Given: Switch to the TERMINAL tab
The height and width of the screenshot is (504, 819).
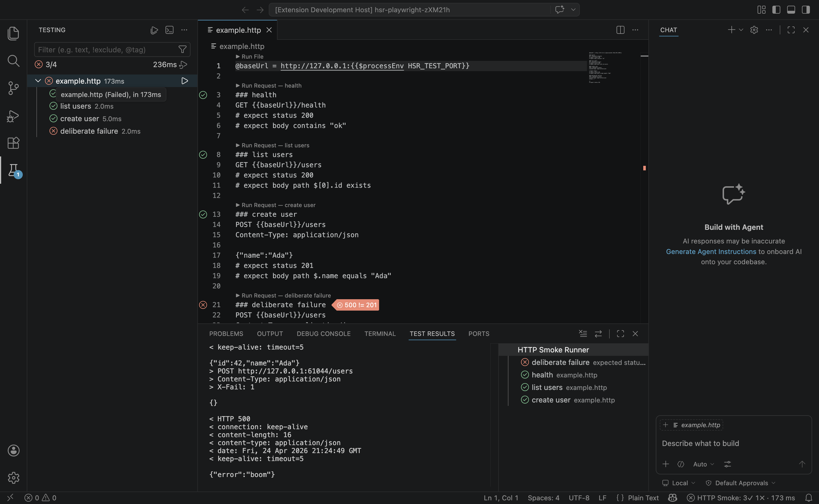Looking at the screenshot, I should [380, 334].
